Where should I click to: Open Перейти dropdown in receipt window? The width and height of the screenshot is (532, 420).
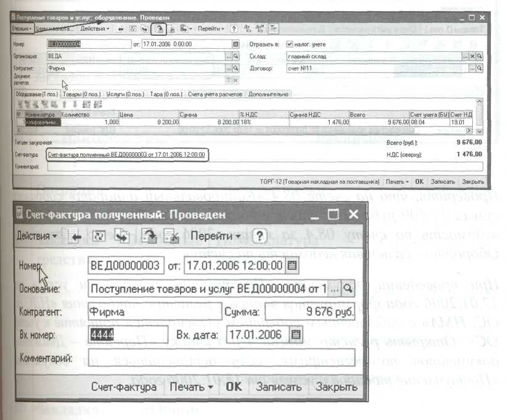click(211, 29)
